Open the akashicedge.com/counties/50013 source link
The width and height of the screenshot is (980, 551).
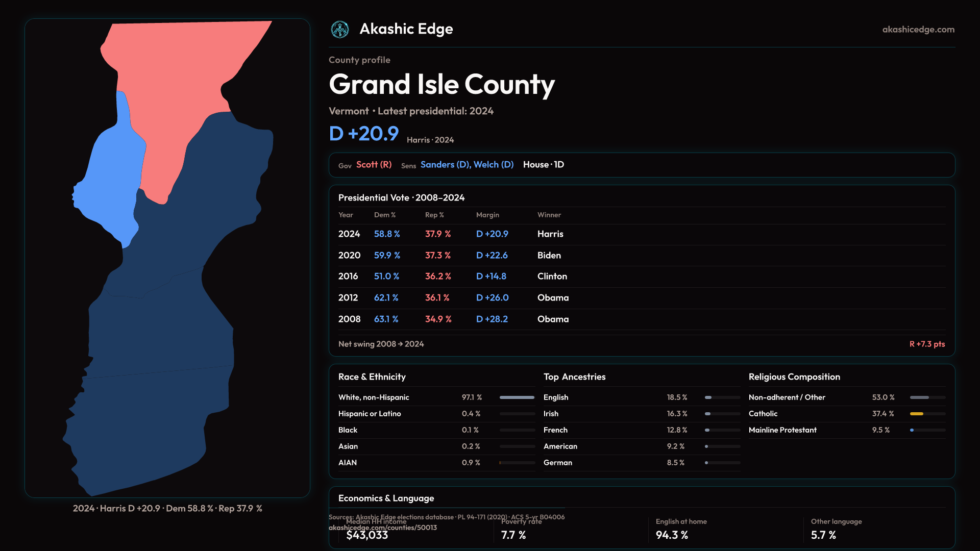[382, 528]
